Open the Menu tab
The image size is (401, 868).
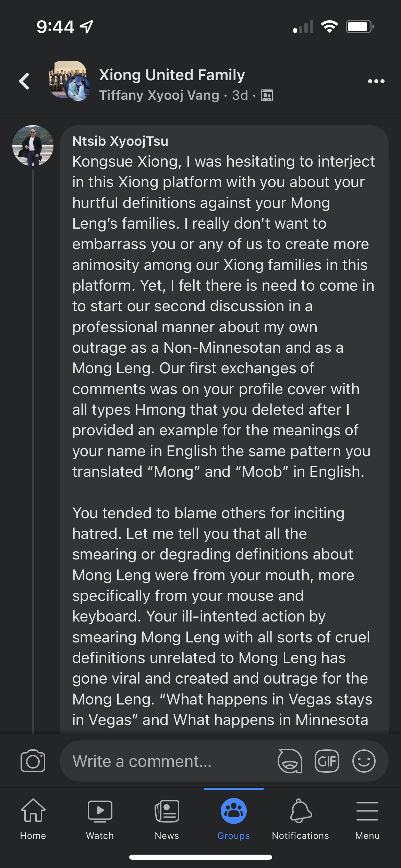point(367,818)
